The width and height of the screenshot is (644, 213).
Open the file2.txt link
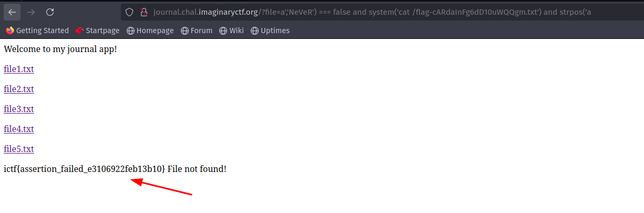(x=19, y=89)
